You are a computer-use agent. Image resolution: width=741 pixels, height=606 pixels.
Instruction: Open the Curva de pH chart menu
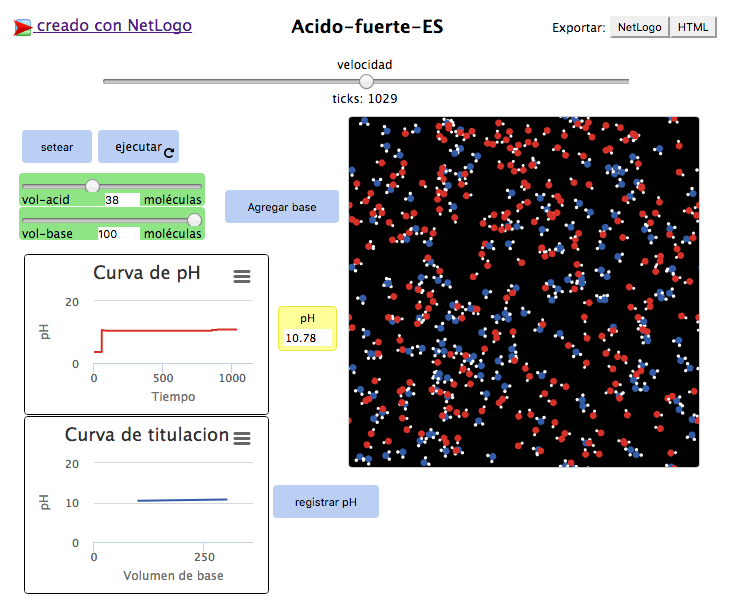coord(242,277)
